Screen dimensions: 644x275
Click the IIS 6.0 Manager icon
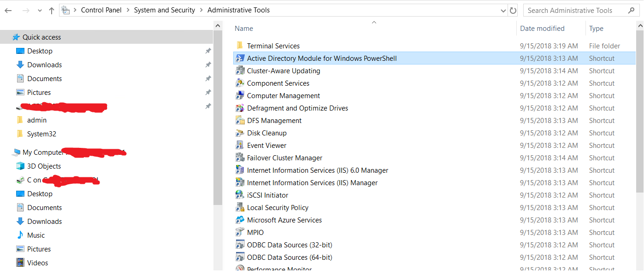click(240, 170)
